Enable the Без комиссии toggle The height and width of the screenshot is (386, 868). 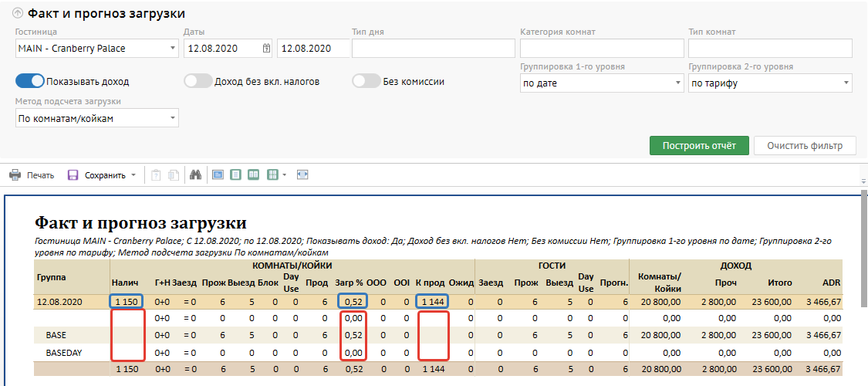coord(366,81)
